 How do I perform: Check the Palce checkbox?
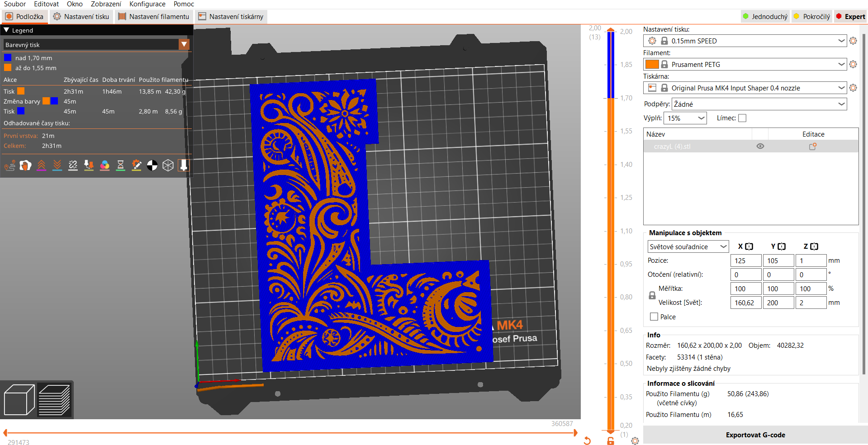654,317
